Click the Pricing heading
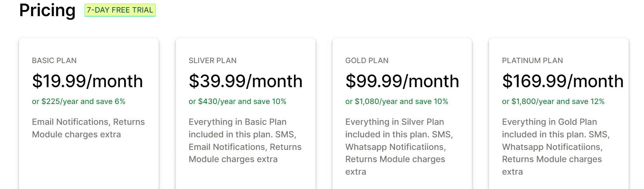Image resolution: width=644 pixels, height=189 pixels. click(47, 10)
